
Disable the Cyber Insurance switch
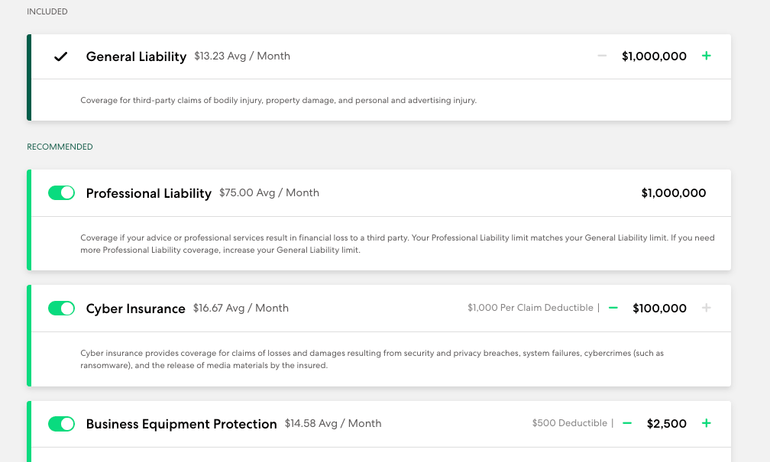[x=61, y=308]
